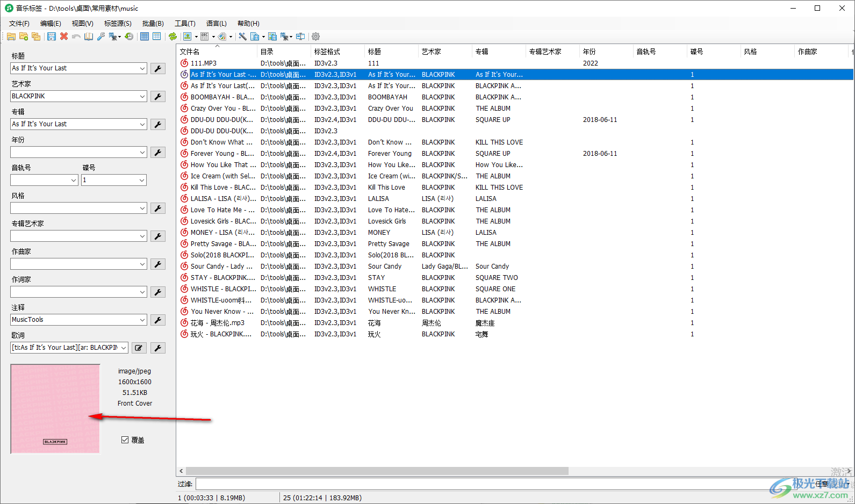Click the clock history restore icon
The image size is (855, 504).
pos(129,37)
